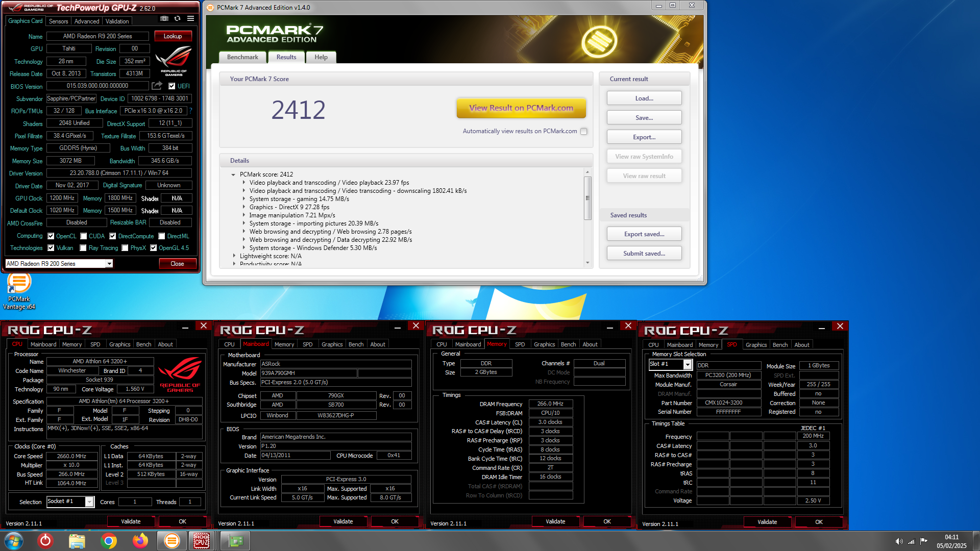Minimize the Memory tab CPU-Z window
The width and height of the screenshot is (980, 551).
pos(610,327)
